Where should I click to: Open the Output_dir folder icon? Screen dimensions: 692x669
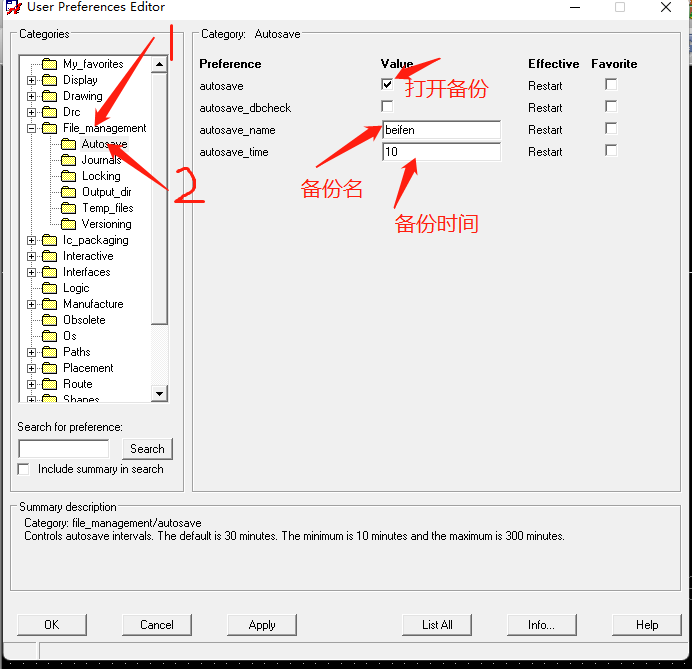[x=68, y=192]
